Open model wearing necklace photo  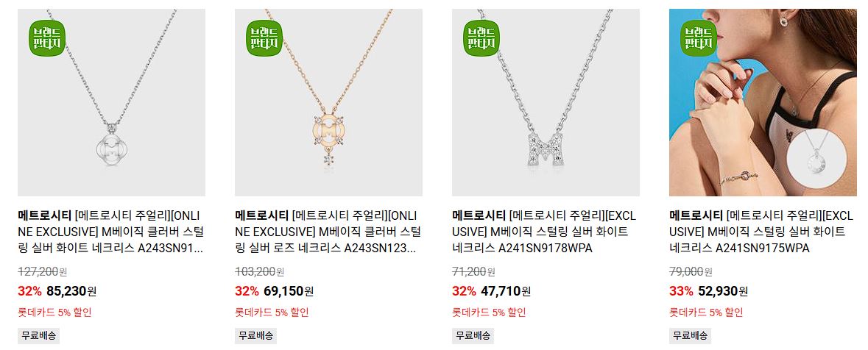(763, 102)
